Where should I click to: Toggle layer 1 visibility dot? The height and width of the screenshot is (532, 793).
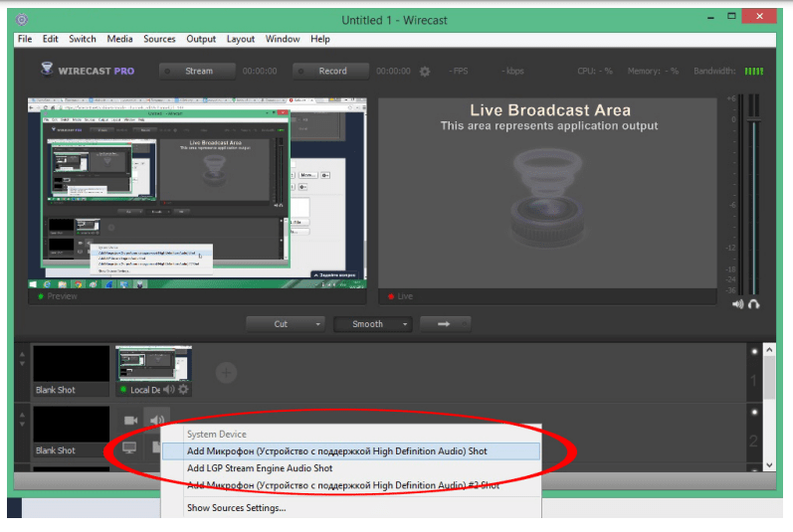pyautogui.click(x=754, y=352)
